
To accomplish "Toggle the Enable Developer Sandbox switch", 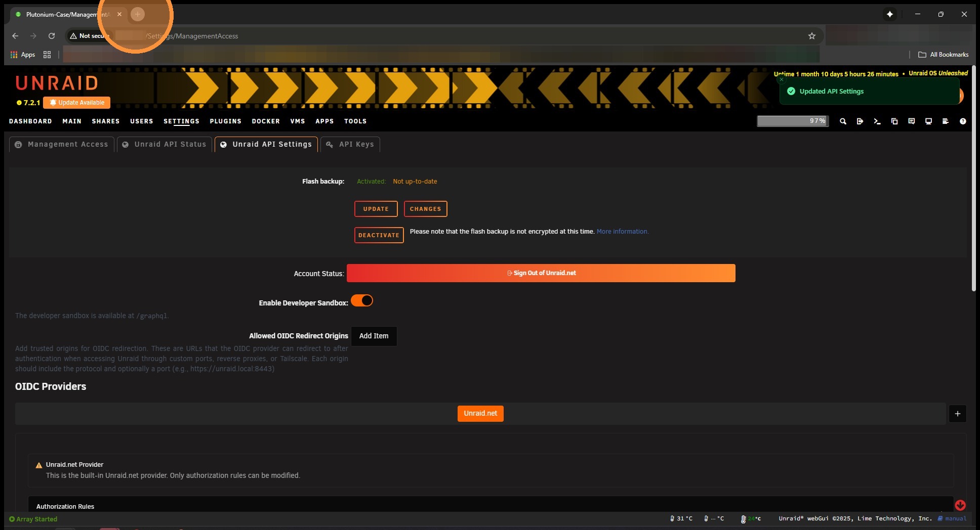I will (362, 301).
